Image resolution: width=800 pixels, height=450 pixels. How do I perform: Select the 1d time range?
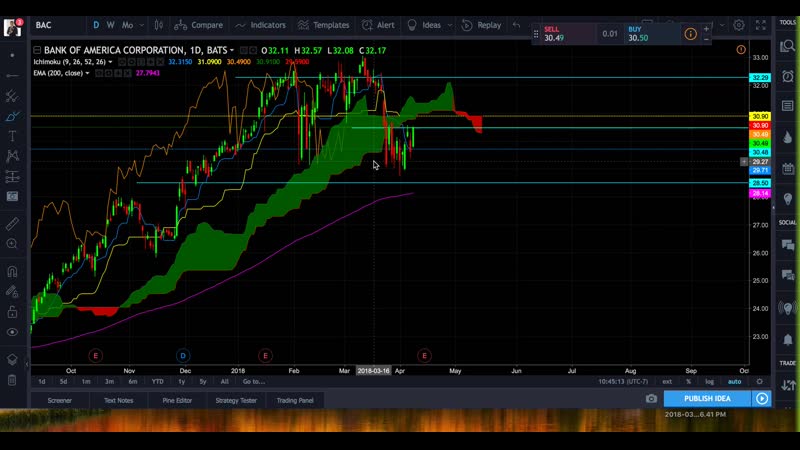(x=42, y=382)
